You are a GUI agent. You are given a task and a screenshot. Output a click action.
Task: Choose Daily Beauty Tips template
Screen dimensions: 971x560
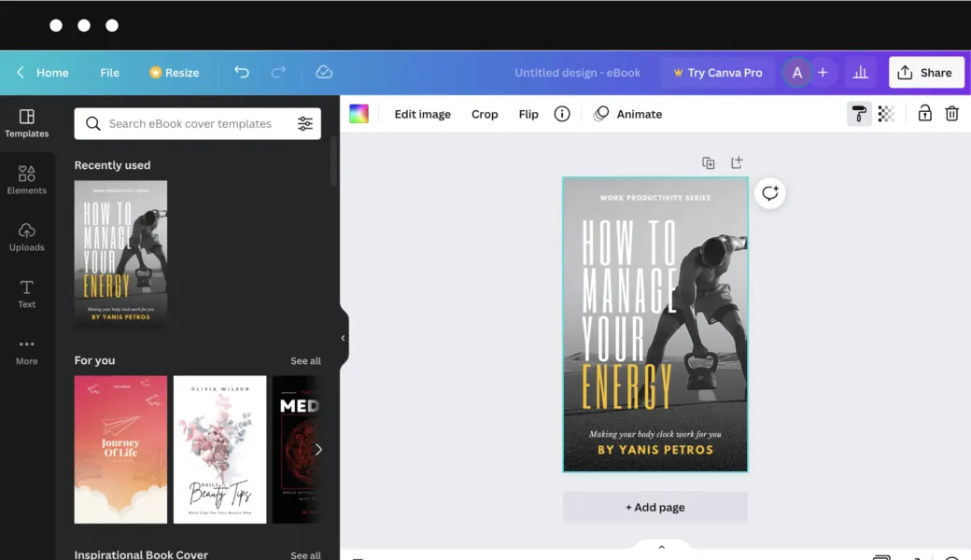click(x=219, y=449)
